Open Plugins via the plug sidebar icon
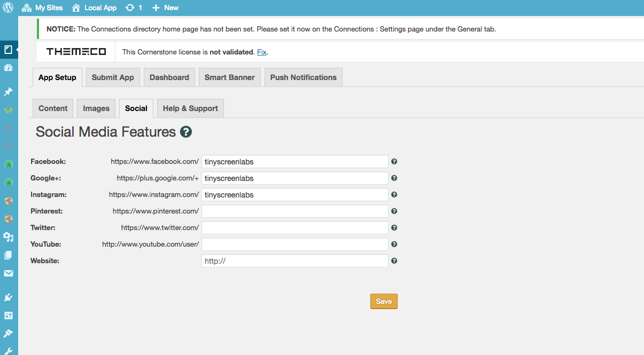Screen dimensions: 644x355 coord(8,297)
